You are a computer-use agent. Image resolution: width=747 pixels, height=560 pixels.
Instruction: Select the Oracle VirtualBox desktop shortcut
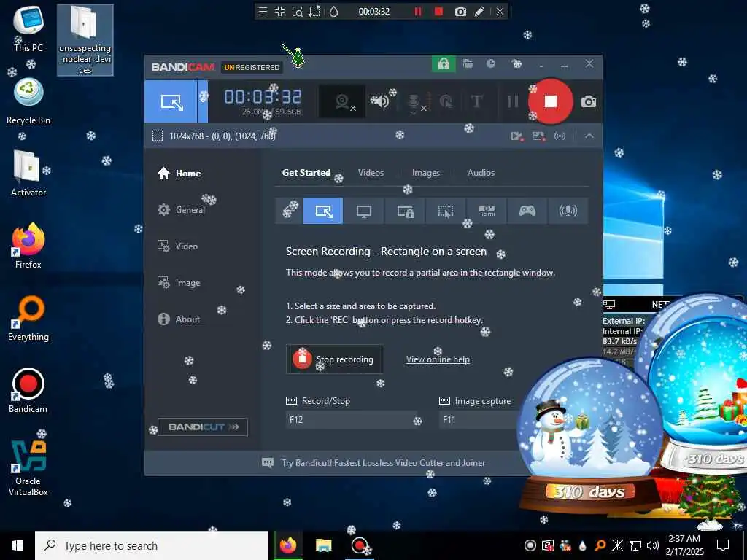click(28, 468)
